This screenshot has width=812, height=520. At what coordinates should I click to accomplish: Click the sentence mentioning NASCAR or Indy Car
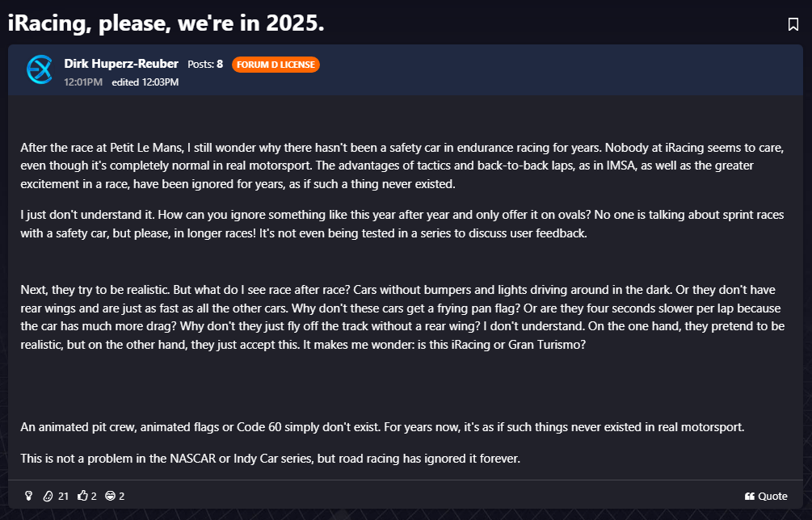(x=271, y=459)
